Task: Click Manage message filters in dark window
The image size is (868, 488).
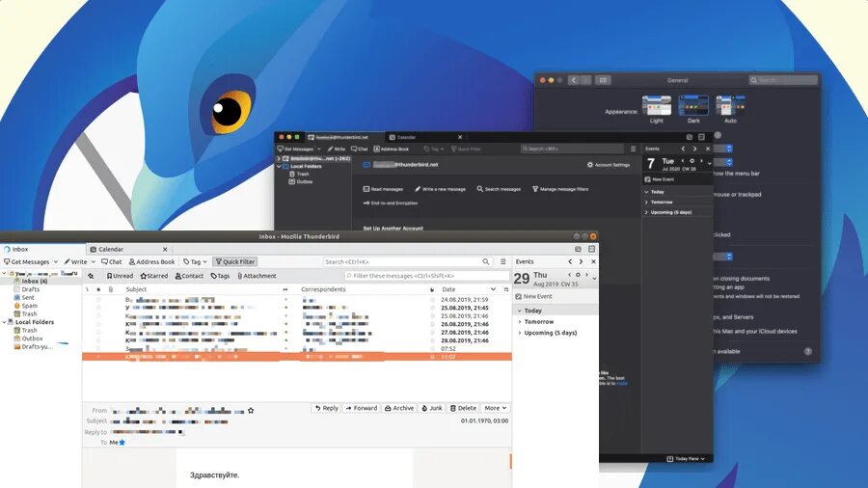Action: pyautogui.click(x=560, y=189)
